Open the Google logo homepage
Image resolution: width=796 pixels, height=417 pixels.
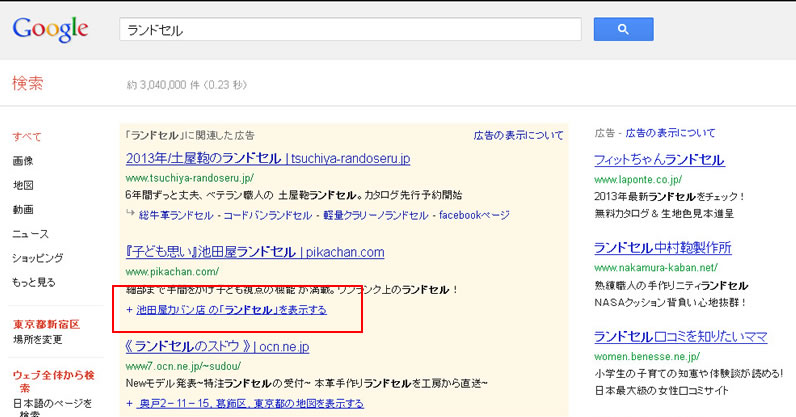point(50,29)
